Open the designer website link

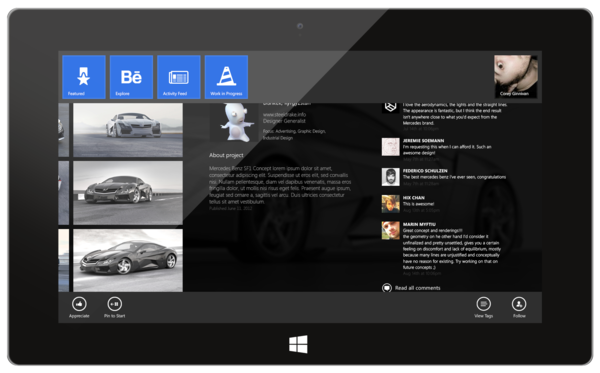(284, 114)
